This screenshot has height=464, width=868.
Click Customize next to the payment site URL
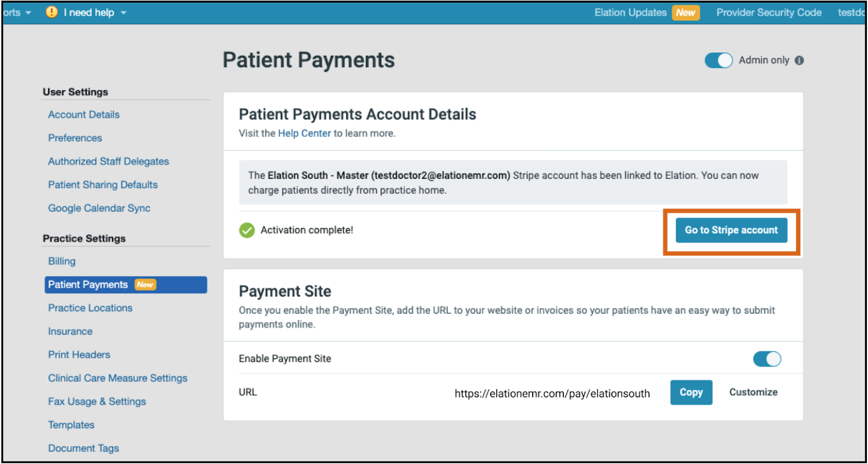(753, 392)
